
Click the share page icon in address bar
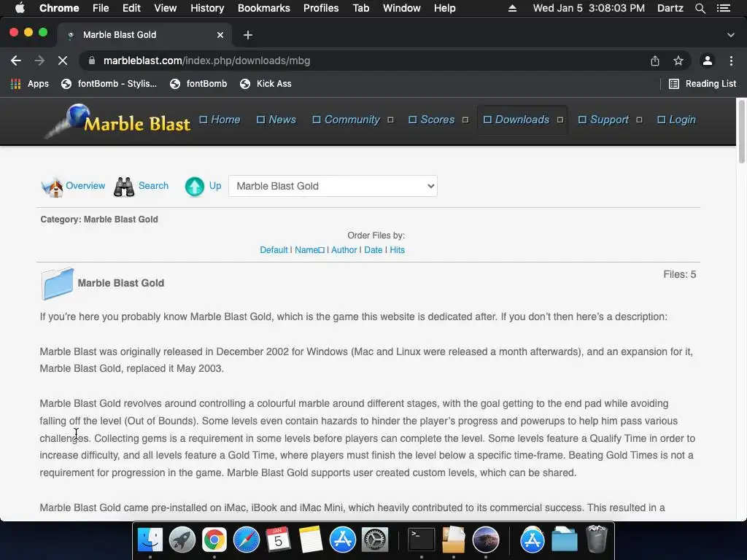point(655,61)
